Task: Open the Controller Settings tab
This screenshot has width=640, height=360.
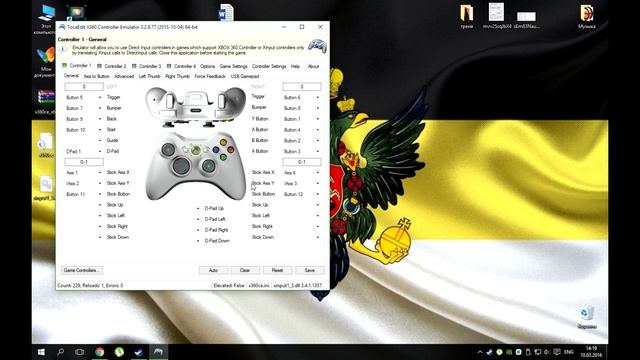Action: point(269,66)
